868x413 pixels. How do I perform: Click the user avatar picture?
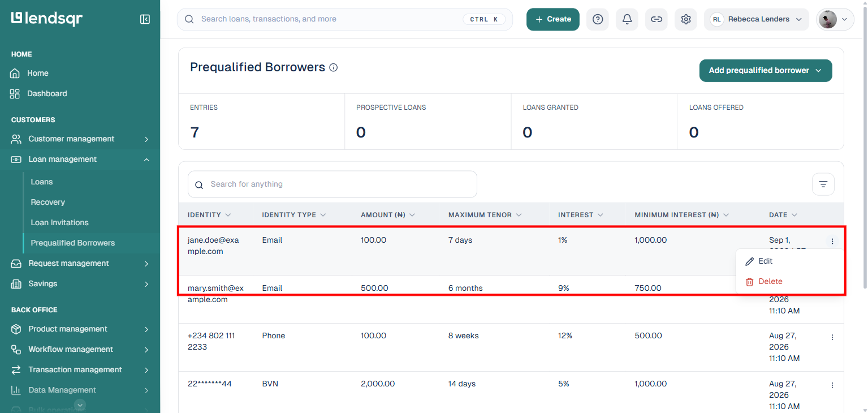(827, 19)
